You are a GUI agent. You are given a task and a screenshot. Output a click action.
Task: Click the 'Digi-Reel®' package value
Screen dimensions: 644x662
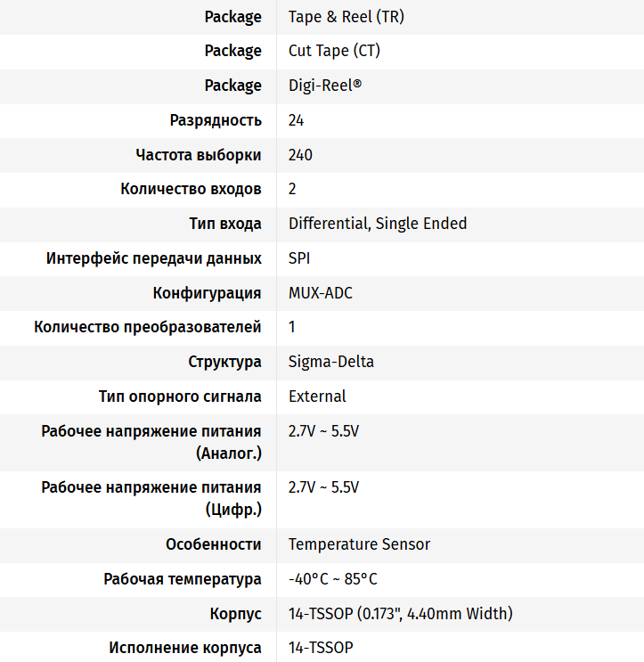325,86
